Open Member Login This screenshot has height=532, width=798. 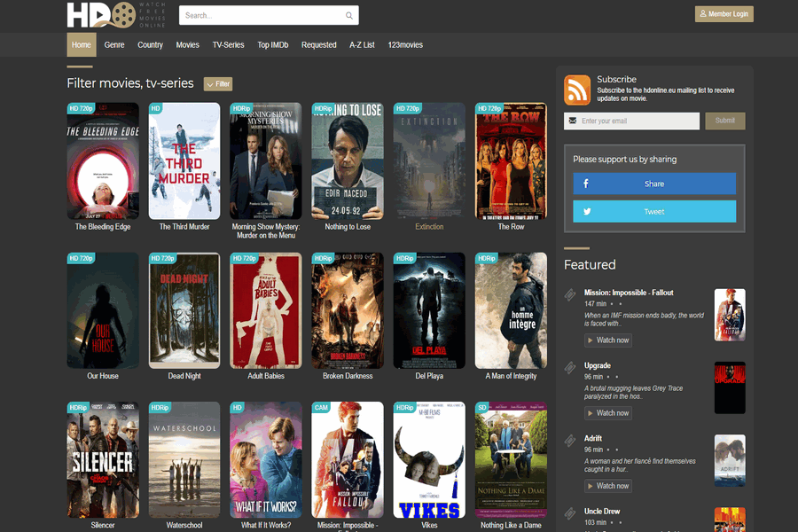point(724,14)
